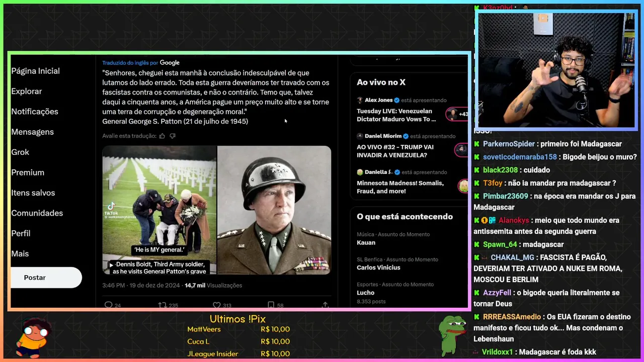This screenshot has width=644, height=362.
Task: Open Itens salvos in sidebar
Action: point(33,193)
